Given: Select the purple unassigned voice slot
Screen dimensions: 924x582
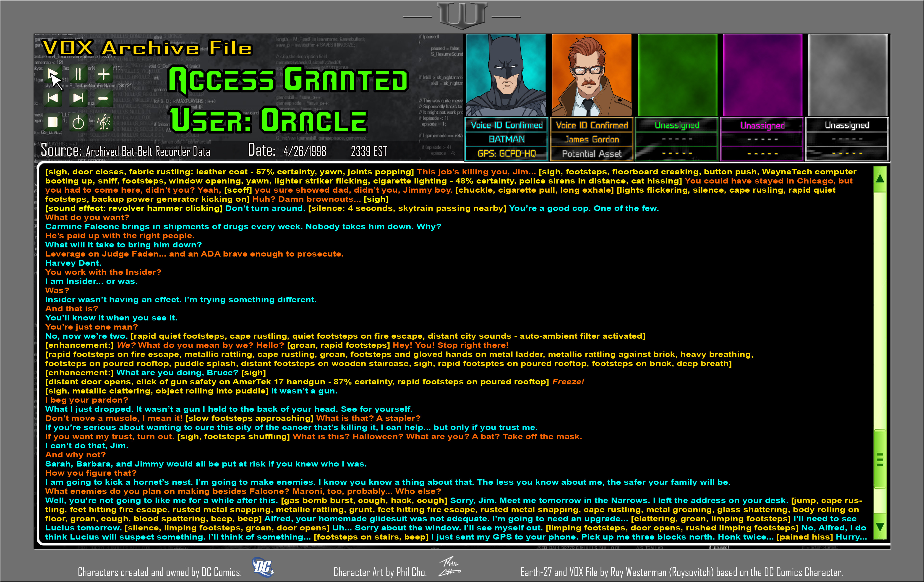Looking at the screenshot, I should click(762, 75).
